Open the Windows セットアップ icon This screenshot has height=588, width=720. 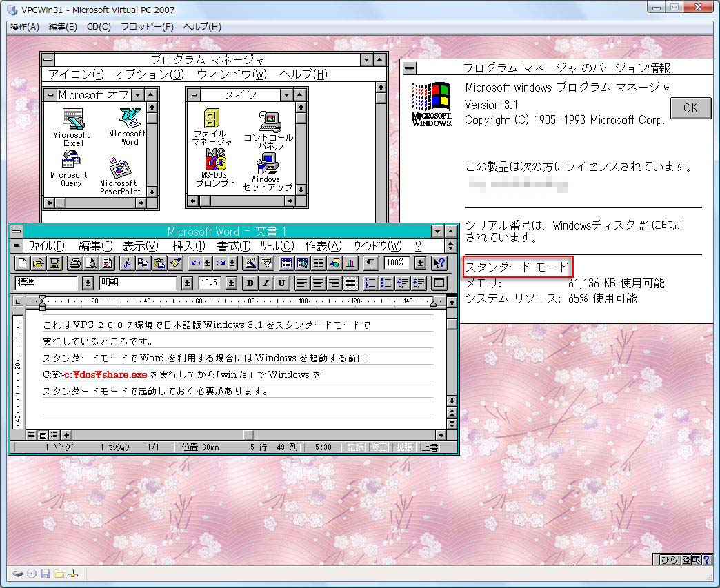268,172
